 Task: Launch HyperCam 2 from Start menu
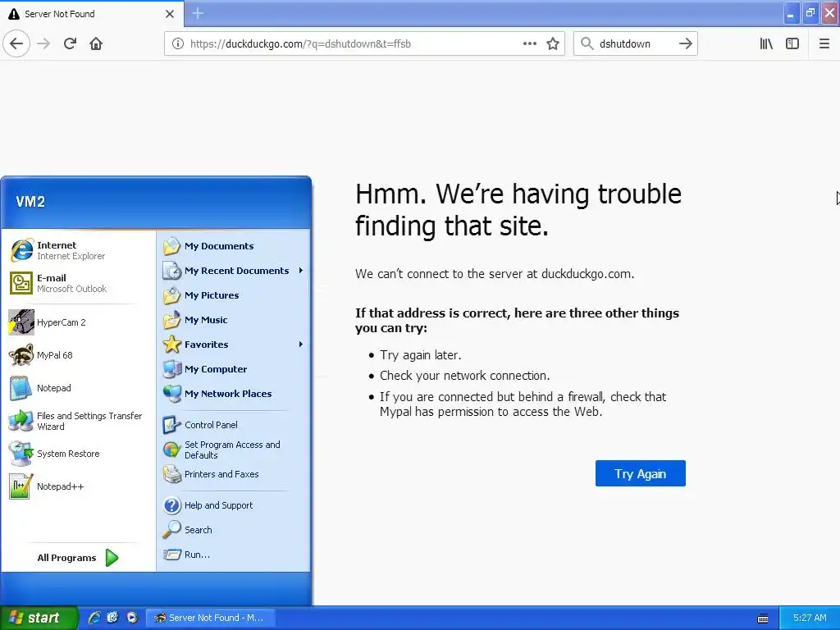click(x=78, y=322)
